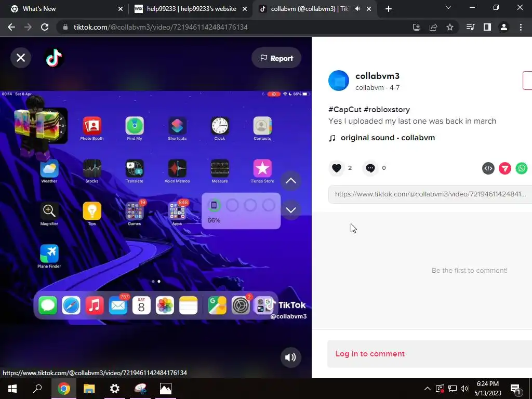Open the #robloxstory hashtag

pyautogui.click(x=387, y=110)
